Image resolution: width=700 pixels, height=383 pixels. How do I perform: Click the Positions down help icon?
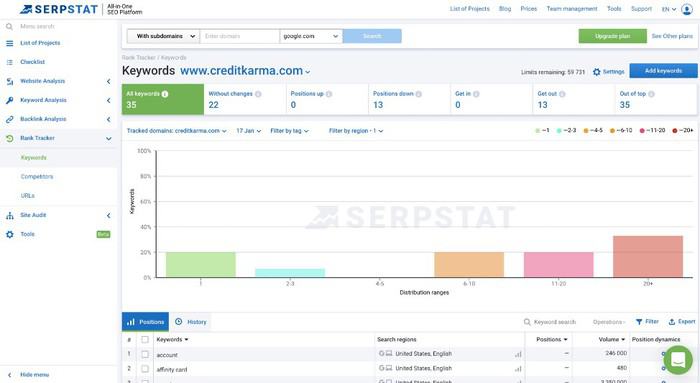tap(419, 94)
